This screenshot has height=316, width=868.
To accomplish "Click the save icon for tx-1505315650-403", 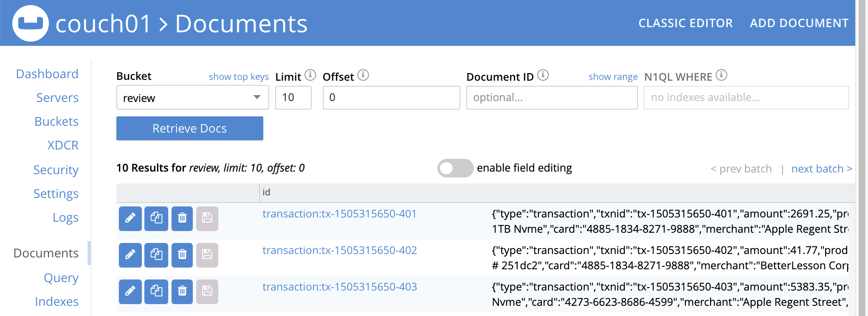I will tap(207, 291).
